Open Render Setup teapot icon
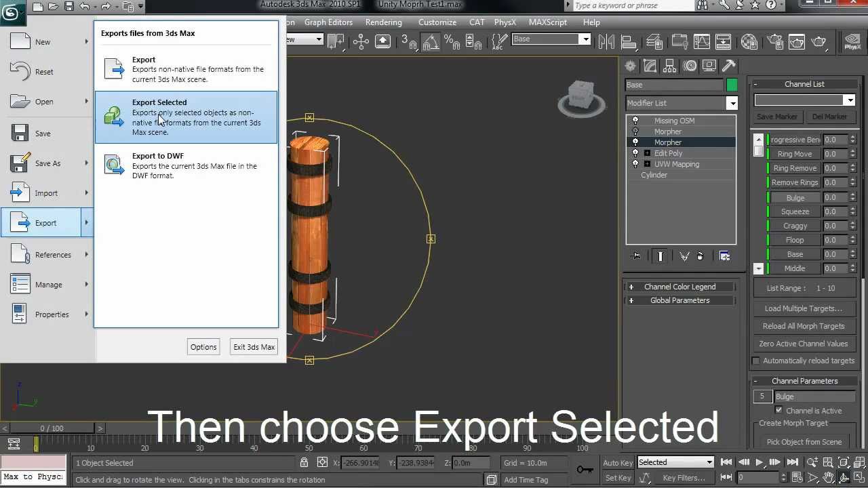The image size is (868, 488). tap(774, 42)
